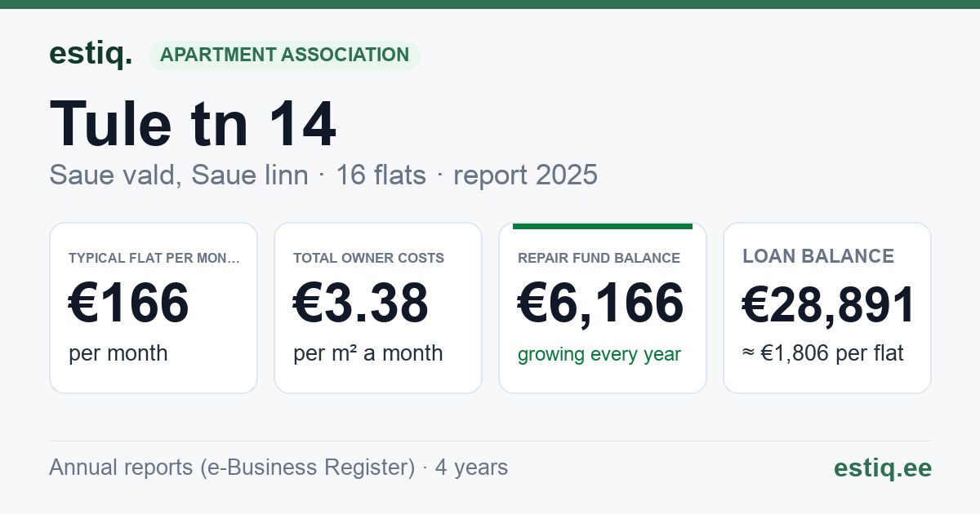Open the Repair fund balance card
The image size is (980, 514).
pyautogui.click(x=603, y=308)
